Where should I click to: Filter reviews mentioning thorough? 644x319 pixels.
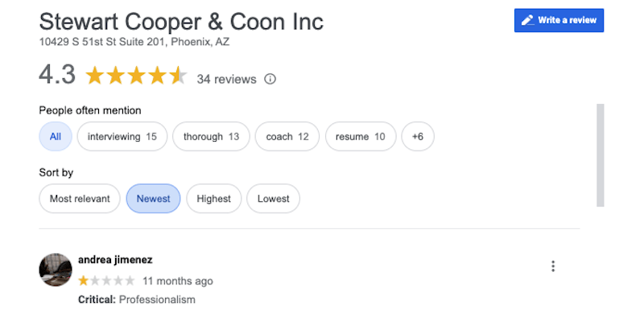tap(211, 136)
